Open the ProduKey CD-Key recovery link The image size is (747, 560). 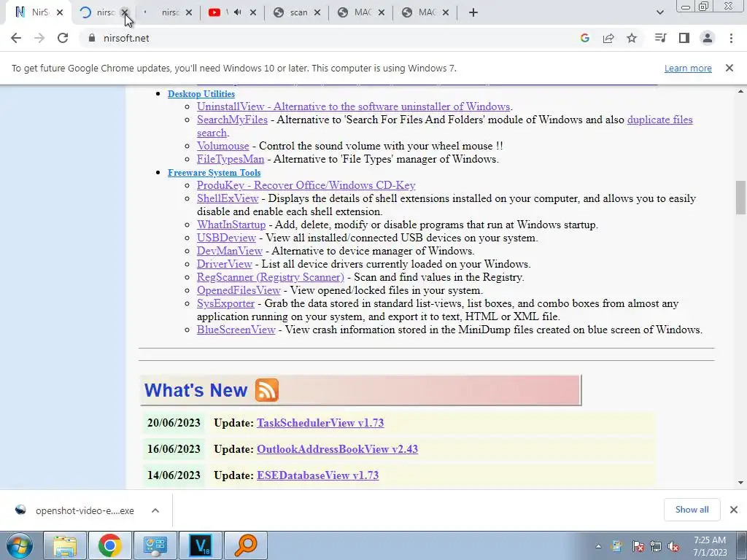point(306,185)
